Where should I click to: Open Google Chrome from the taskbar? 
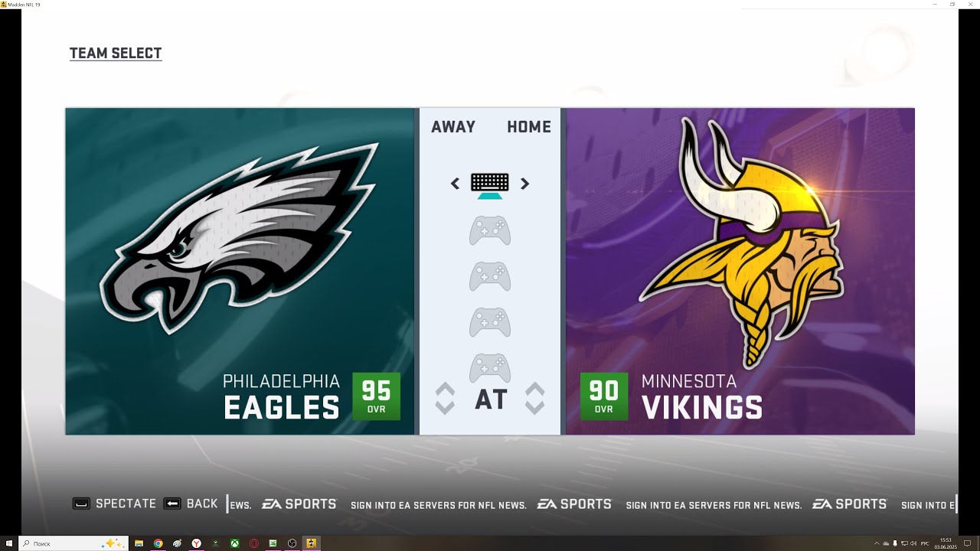tap(158, 543)
